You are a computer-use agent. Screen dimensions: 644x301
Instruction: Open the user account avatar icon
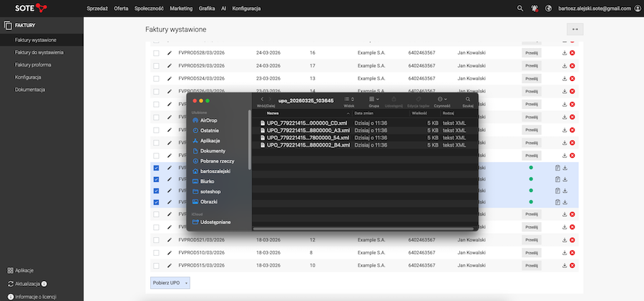tap(637, 8)
